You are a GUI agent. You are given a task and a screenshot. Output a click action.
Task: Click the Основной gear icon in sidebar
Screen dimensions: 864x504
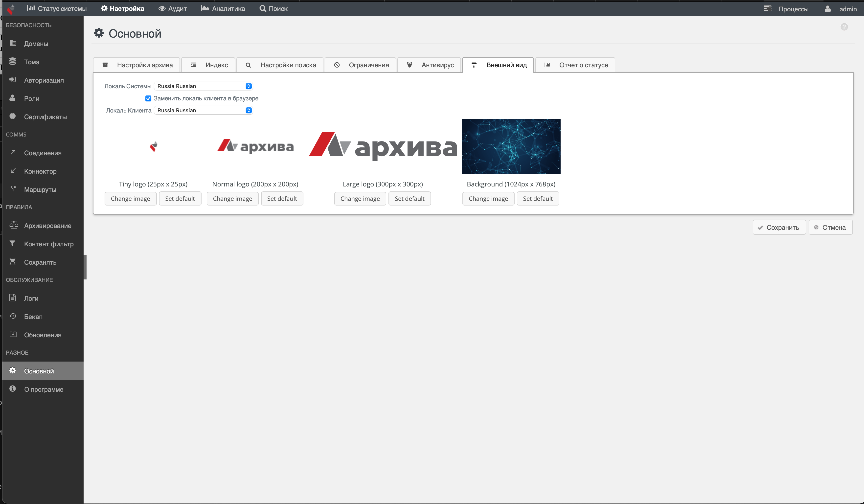[13, 370]
